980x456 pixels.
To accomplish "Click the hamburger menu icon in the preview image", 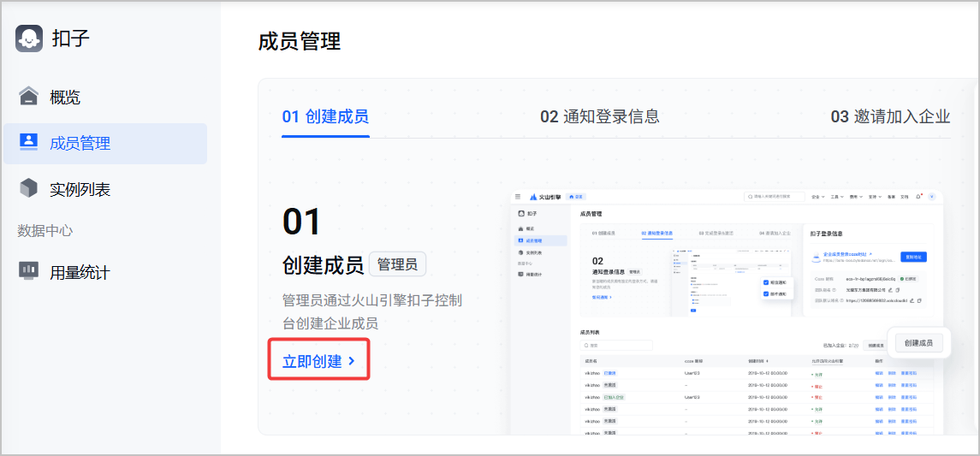I will [518, 197].
